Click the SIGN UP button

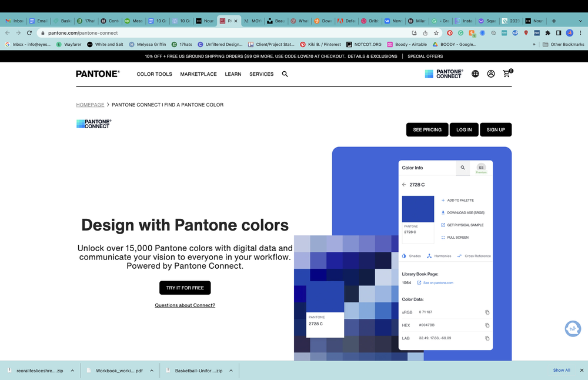point(496,130)
